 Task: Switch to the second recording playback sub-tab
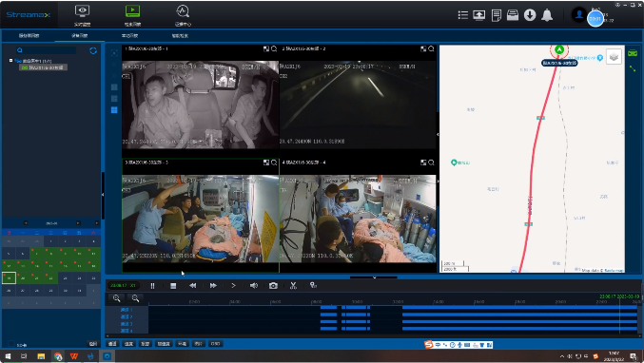79,36
